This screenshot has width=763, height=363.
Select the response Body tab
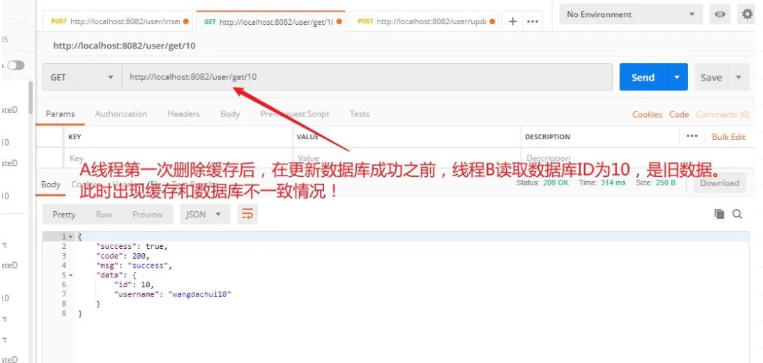point(51,184)
